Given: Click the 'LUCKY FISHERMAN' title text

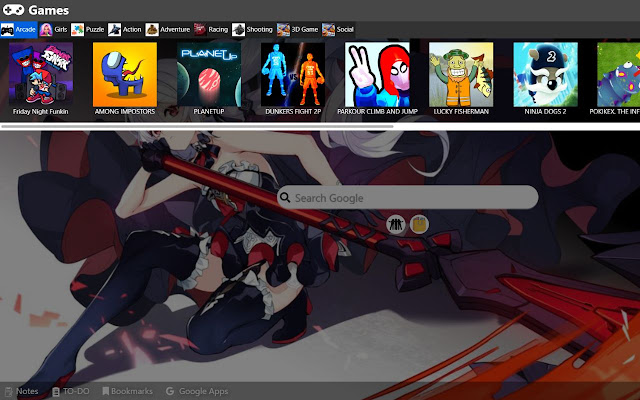Looking at the screenshot, I should pos(461,111).
